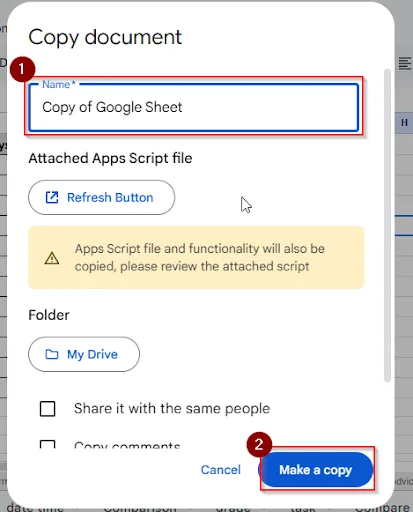Click the Name input field
This screenshot has width=413, height=512.
(x=193, y=107)
